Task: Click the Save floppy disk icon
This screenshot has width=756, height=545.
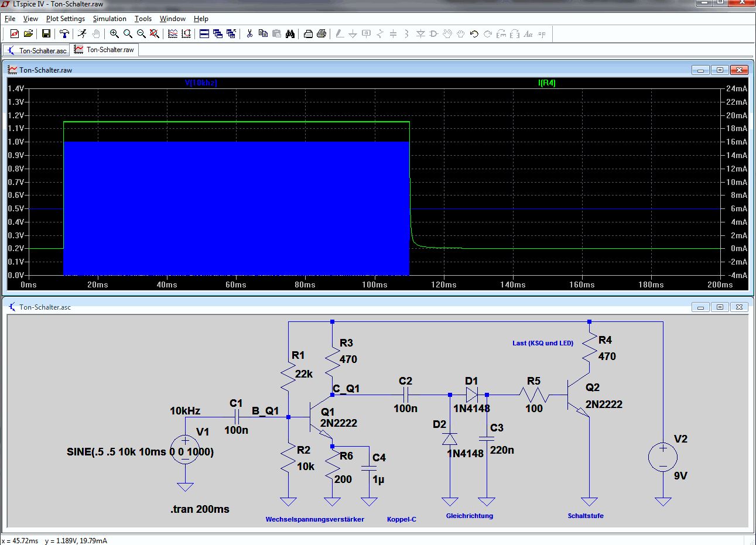Action: coord(46,34)
